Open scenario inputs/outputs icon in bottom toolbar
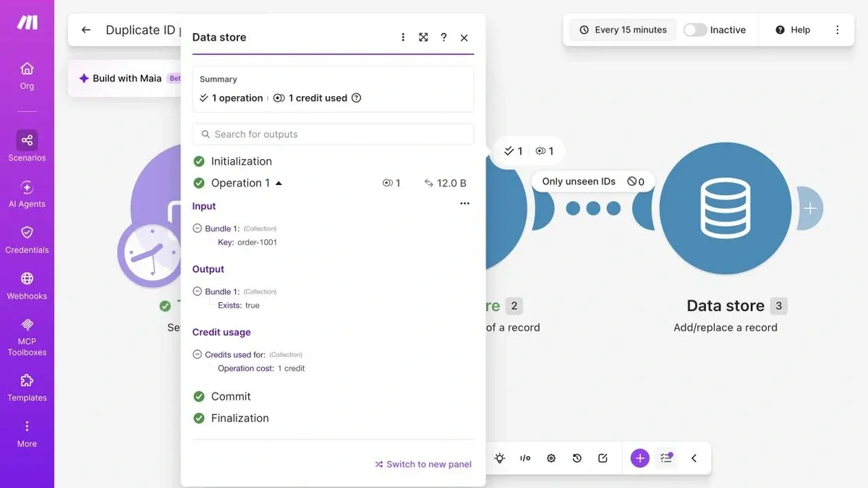 (526, 458)
